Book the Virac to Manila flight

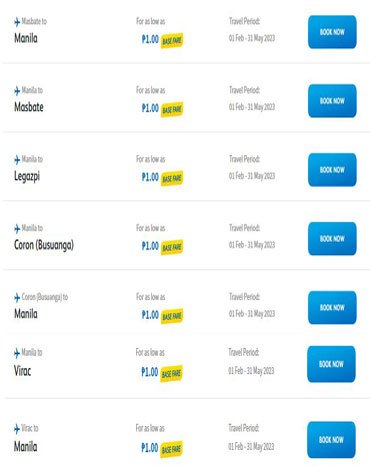pos(331,440)
